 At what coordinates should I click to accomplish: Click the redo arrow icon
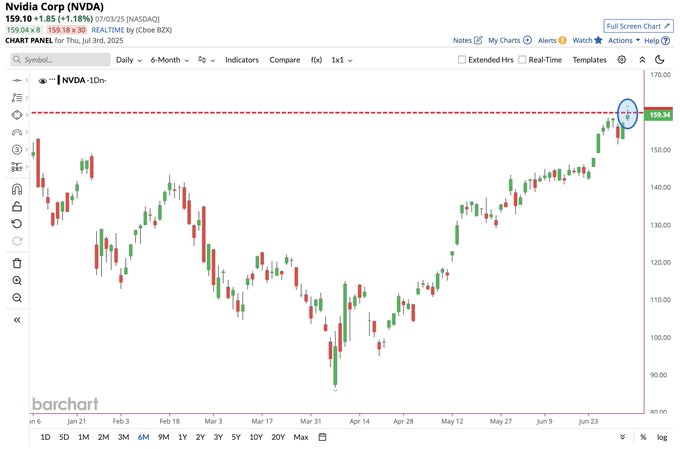(17, 241)
